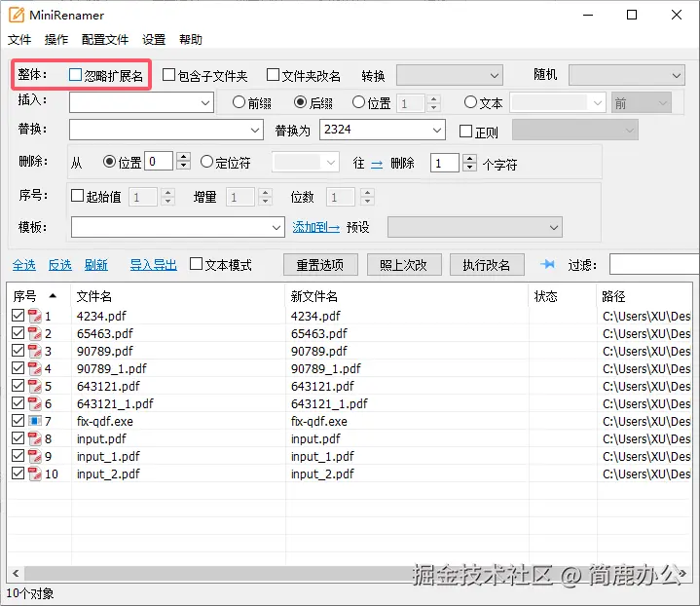Enable the 包含子文件夹 checkbox
700x606 pixels.
(x=168, y=75)
